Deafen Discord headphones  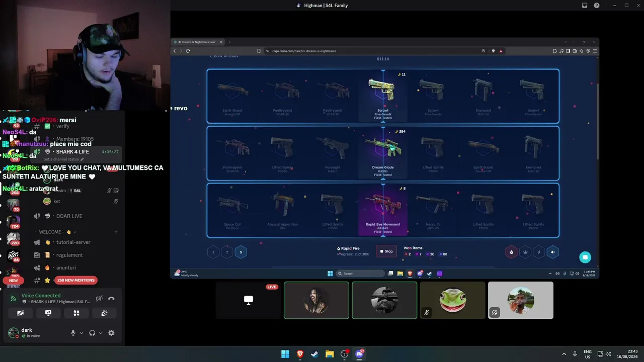pyautogui.click(x=92, y=333)
